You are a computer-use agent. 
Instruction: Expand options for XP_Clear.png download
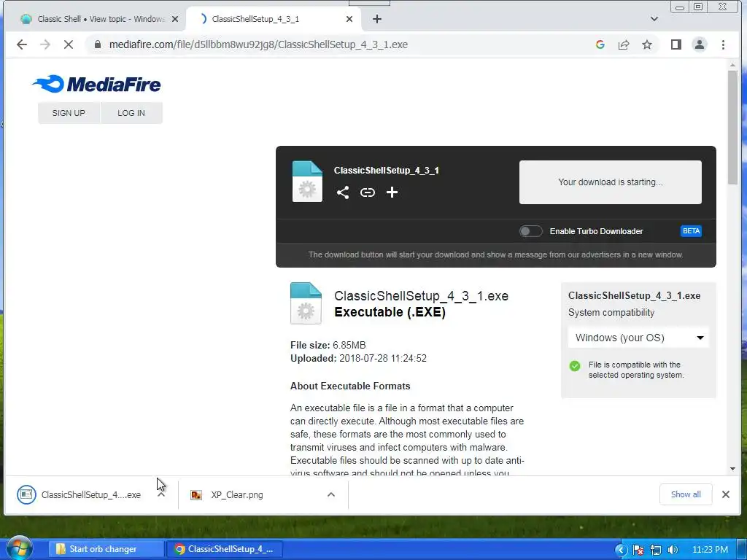coord(331,495)
